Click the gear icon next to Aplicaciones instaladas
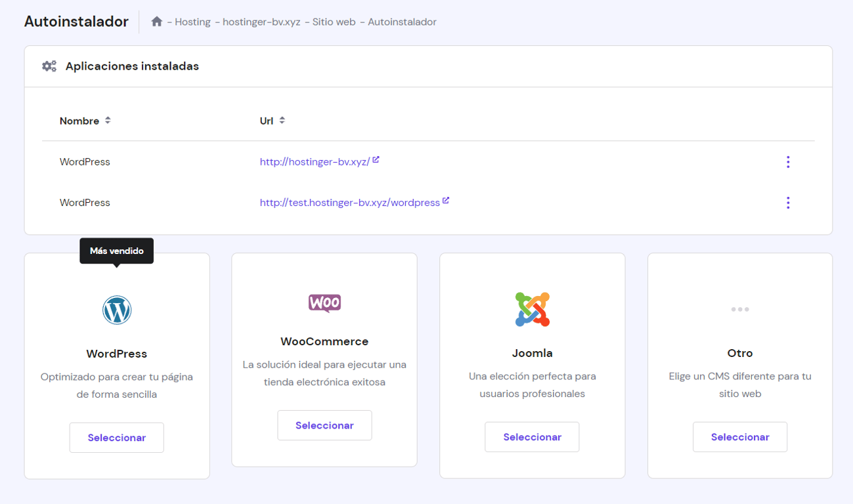This screenshot has height=504, width=853. pos(49,66)
